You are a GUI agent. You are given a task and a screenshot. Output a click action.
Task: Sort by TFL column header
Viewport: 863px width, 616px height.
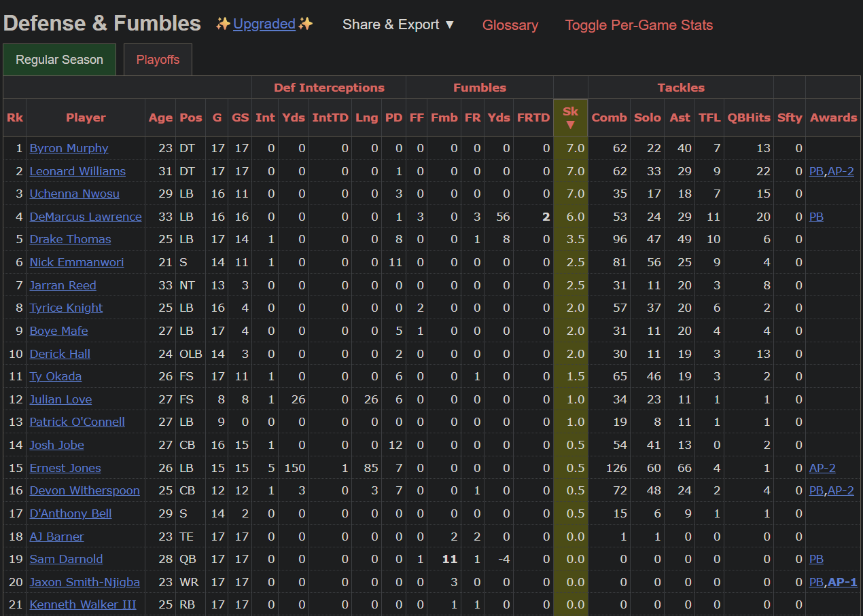[709, 117]
